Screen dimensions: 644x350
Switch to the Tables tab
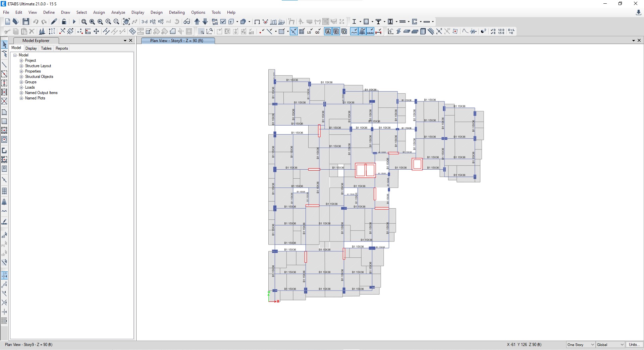[x=46, y=48]
